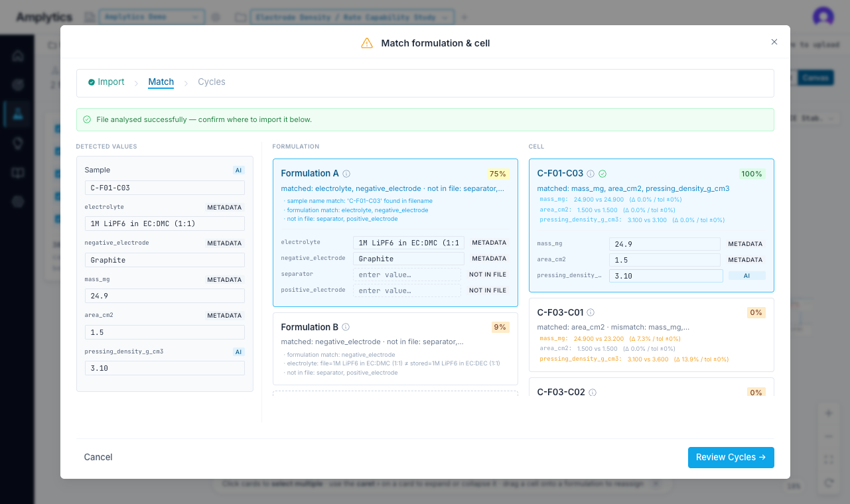
Task: Click the mass_mg field under Detected Values
Action: tap(165, 296)
